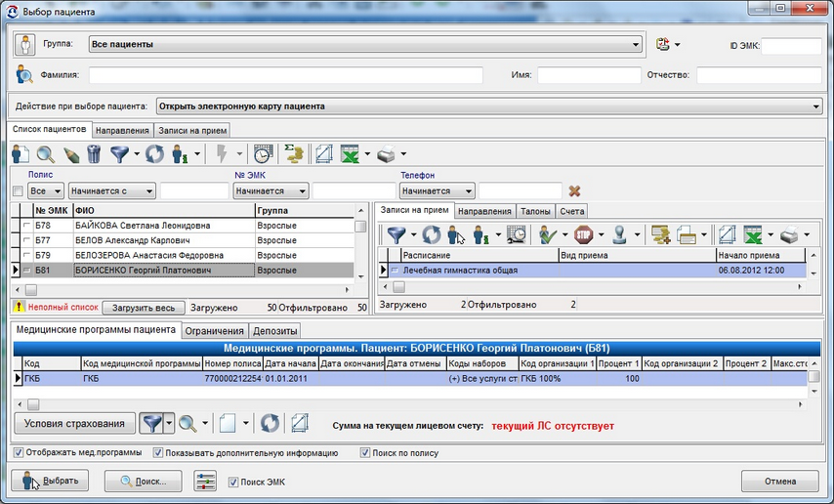
Task: Toggle the Поиск по полису checkbox
Action: tap(365, 453)
